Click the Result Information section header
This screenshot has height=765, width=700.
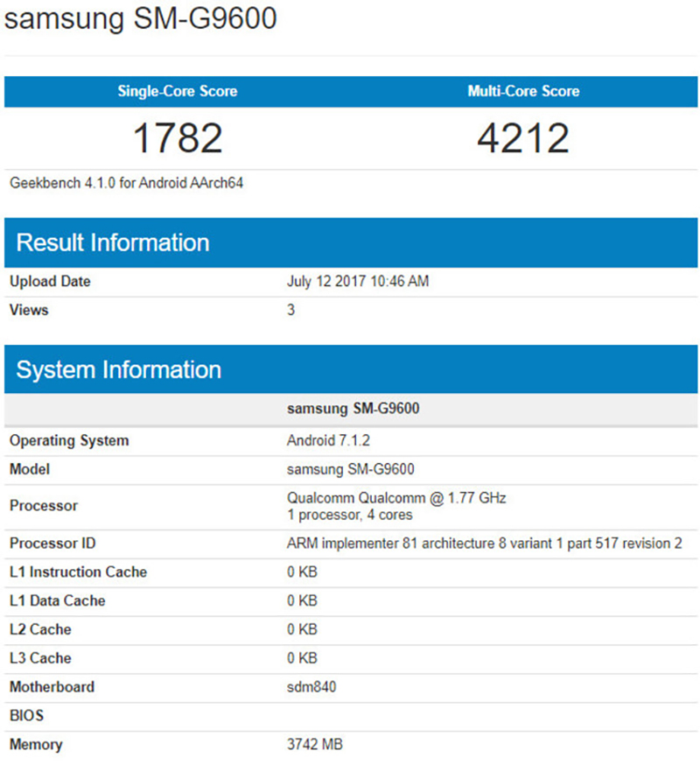coord(109,242)
